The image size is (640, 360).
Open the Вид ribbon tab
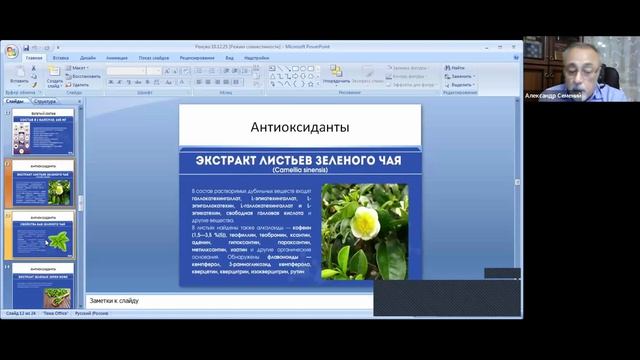point(229,58)
